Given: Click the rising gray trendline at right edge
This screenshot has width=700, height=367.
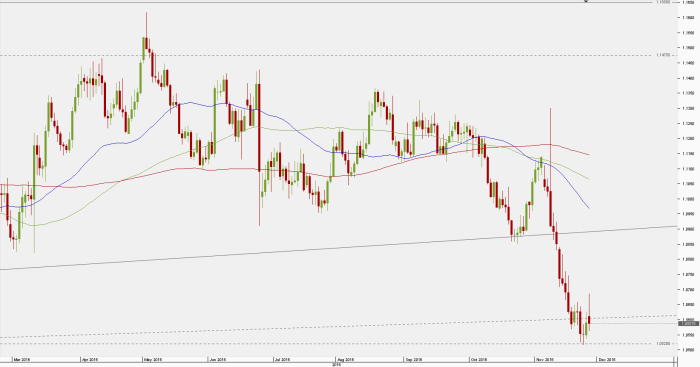Looking at the screenshot, I should pyautogui.click(x=673, y=226).
